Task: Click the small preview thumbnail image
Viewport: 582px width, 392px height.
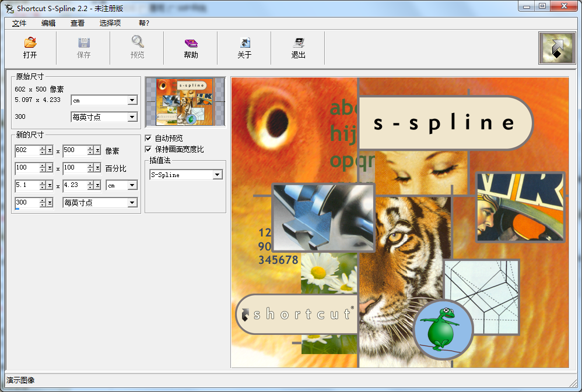Action: [x=185, y=102]
